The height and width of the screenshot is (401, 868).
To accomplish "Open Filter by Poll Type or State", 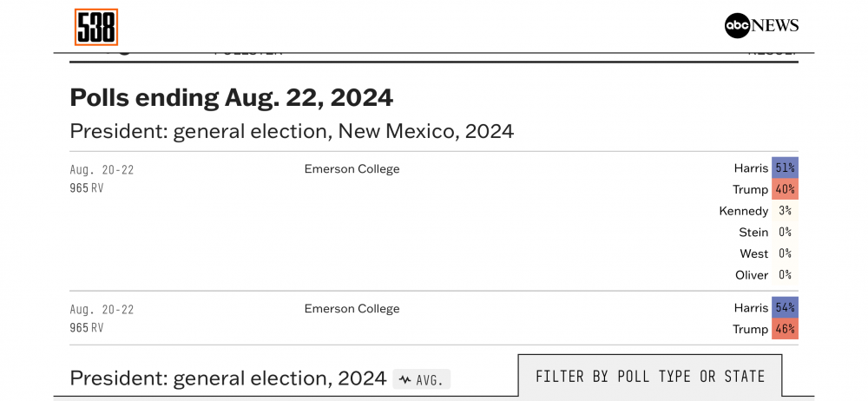I will [650, 377].
